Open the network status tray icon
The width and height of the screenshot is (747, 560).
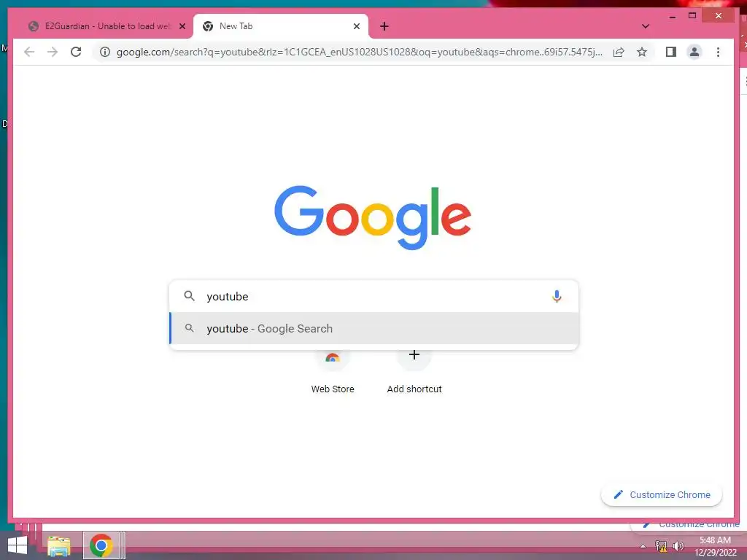(x=661, y=546)
